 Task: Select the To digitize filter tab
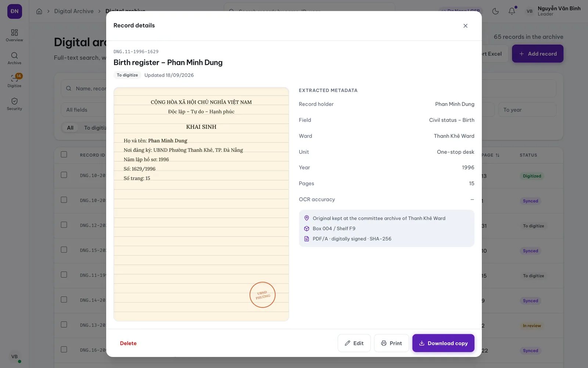[x=95, y=128]
